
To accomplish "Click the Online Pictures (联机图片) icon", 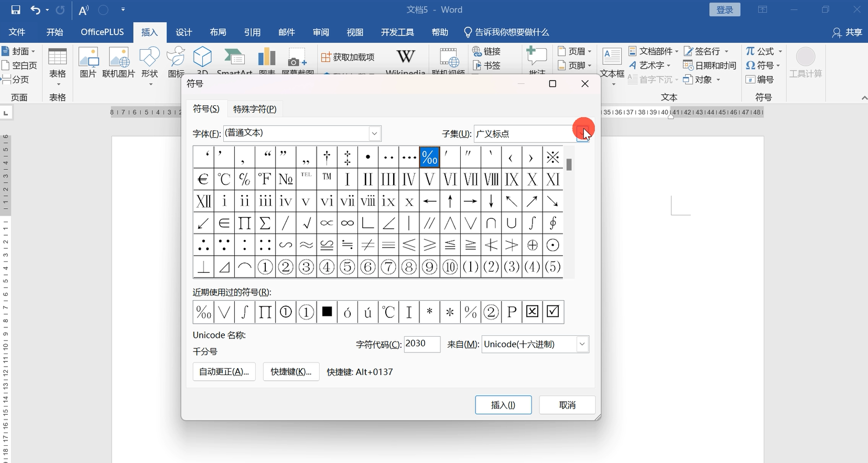I will (118, 62).
